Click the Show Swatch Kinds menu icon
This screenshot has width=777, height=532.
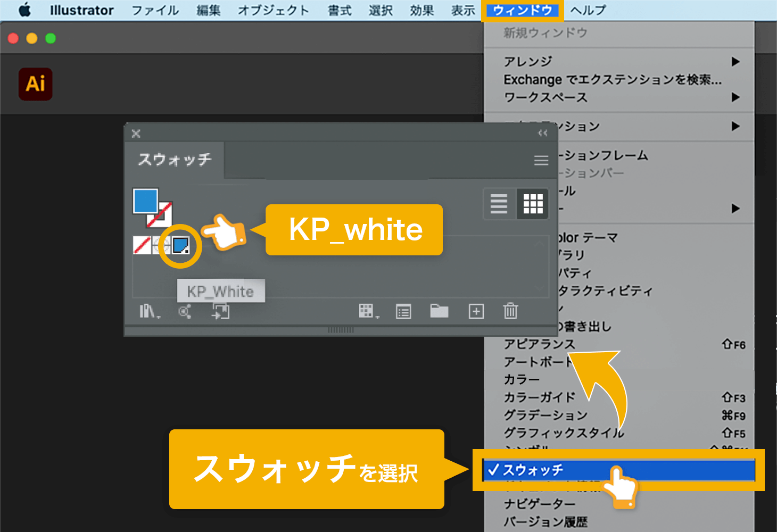coord(368,311)
